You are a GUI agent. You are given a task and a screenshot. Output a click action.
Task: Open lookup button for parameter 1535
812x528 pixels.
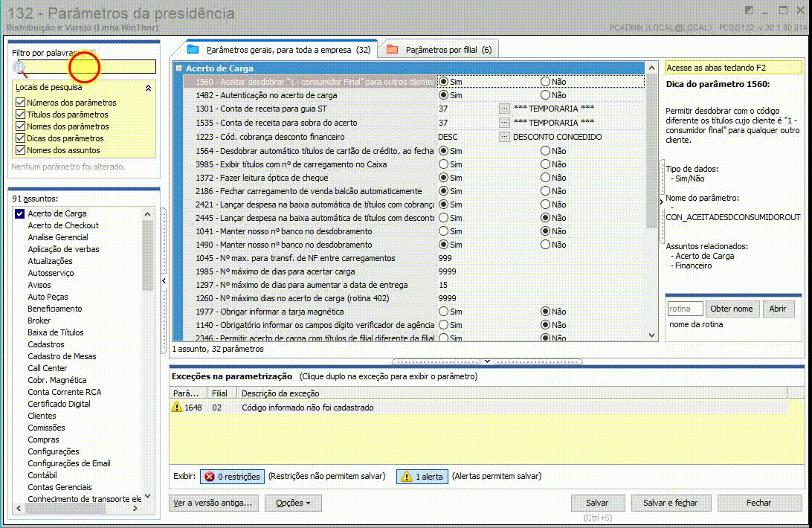[504, 123]
